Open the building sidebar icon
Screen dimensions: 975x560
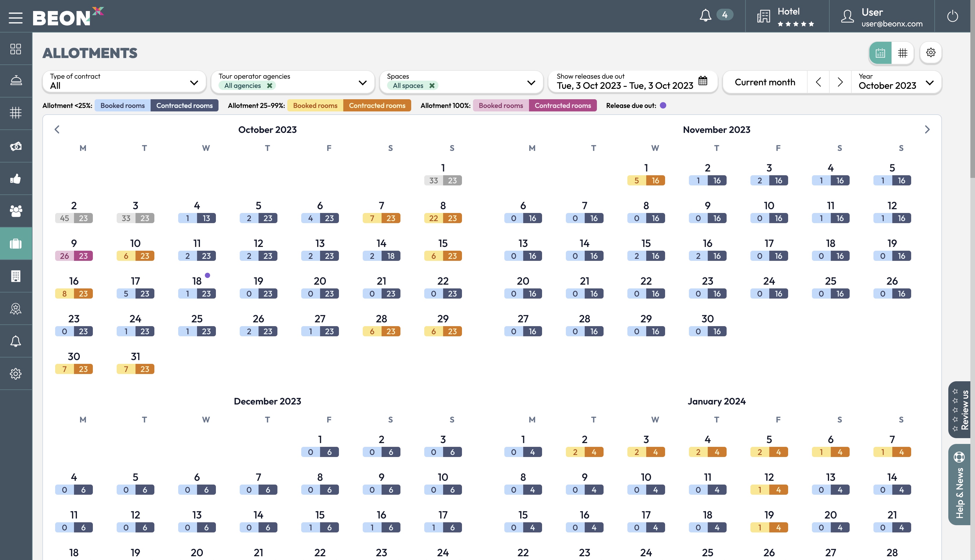click(x=16, y=276)
